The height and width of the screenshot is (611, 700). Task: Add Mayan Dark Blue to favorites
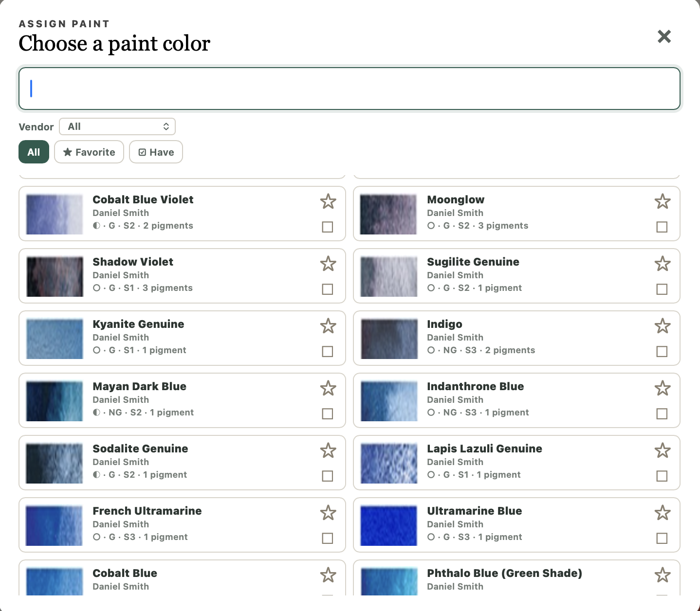(328, 388)
